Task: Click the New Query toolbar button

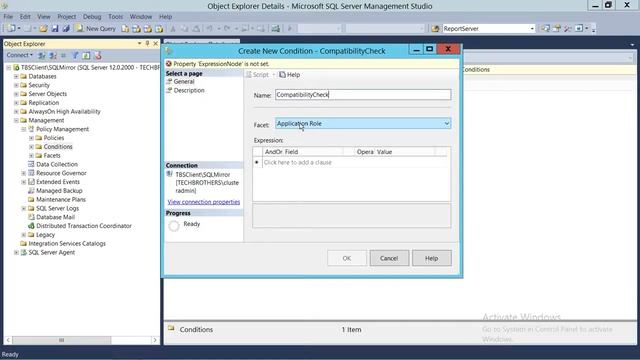Action: (96, 29)
